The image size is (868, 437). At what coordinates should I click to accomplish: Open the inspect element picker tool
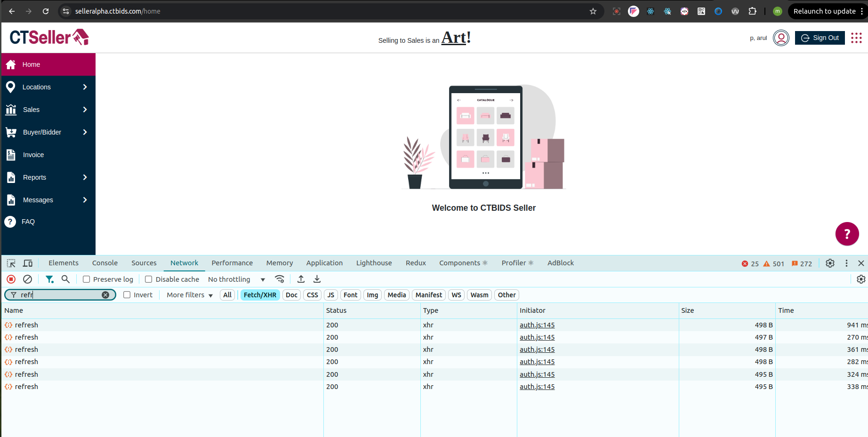point(11,263)
